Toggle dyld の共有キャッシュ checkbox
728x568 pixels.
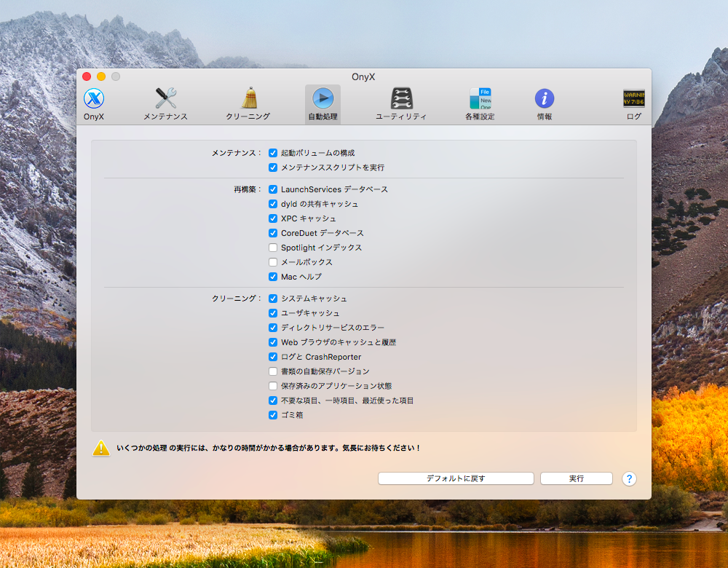coord(273,204)
